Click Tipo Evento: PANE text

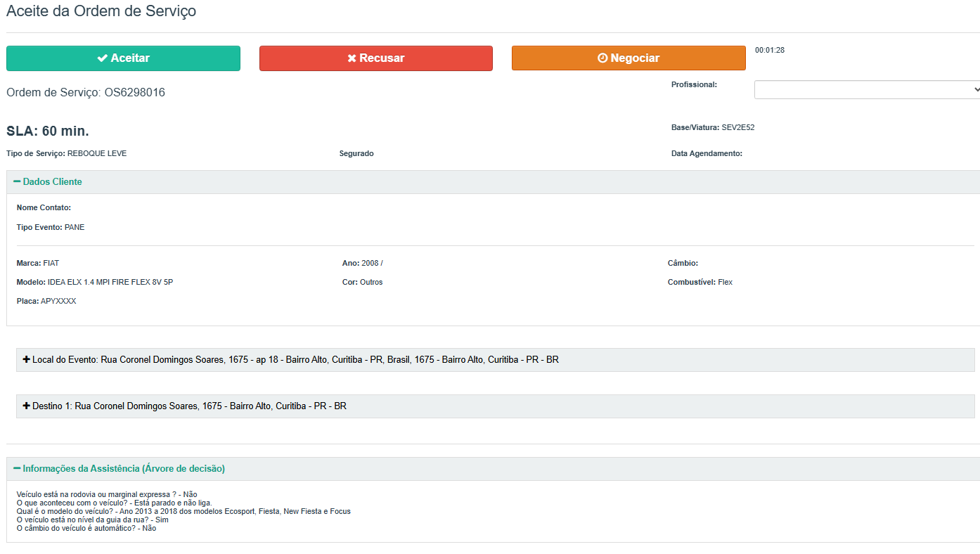[x=51, y=227]
